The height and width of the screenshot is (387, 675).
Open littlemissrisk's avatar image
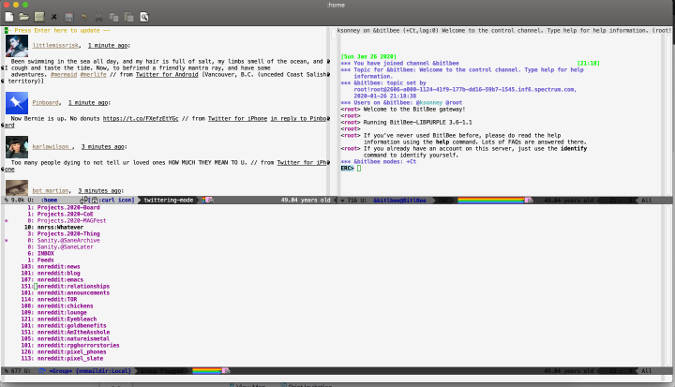click(17, 46)
